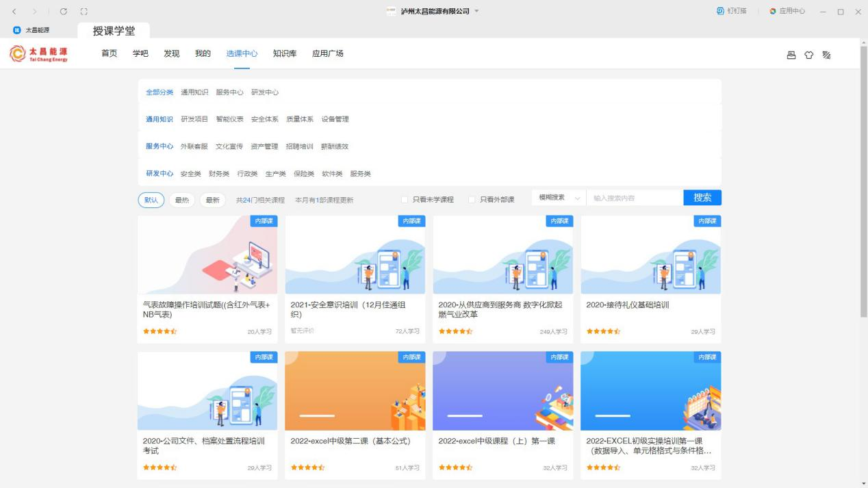
Task: Click the T-shirt skin theme icon
Action: (x=808, y=55)
